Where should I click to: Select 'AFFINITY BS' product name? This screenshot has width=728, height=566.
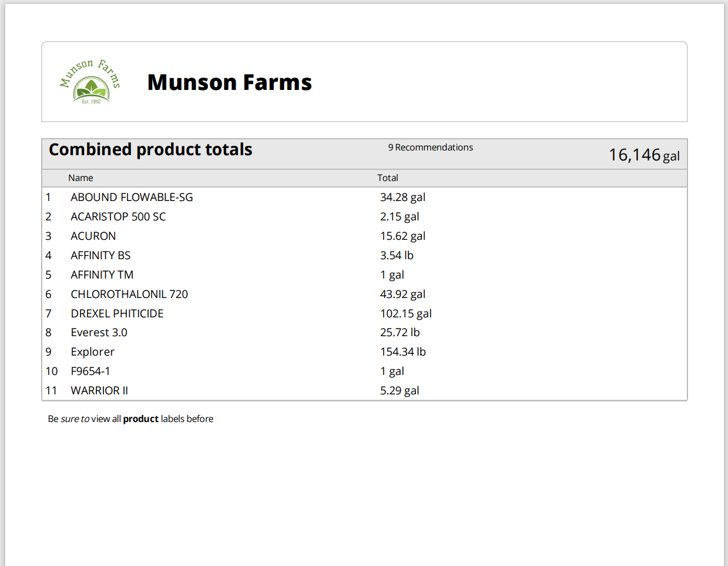[x=100, y=256]
